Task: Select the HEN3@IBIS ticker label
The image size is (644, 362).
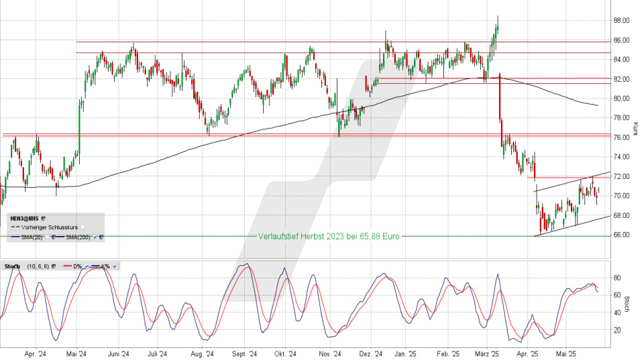Action: 24,219
